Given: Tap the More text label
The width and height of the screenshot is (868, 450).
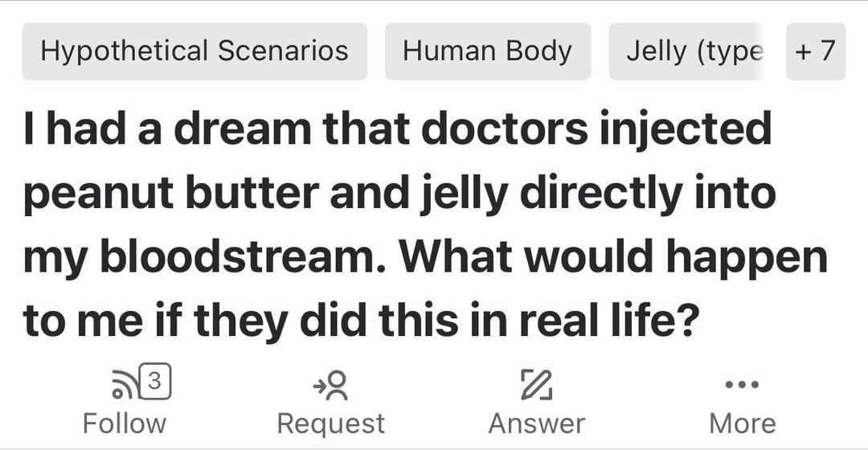Looking at the screenshot, I should tap(742, 423).
